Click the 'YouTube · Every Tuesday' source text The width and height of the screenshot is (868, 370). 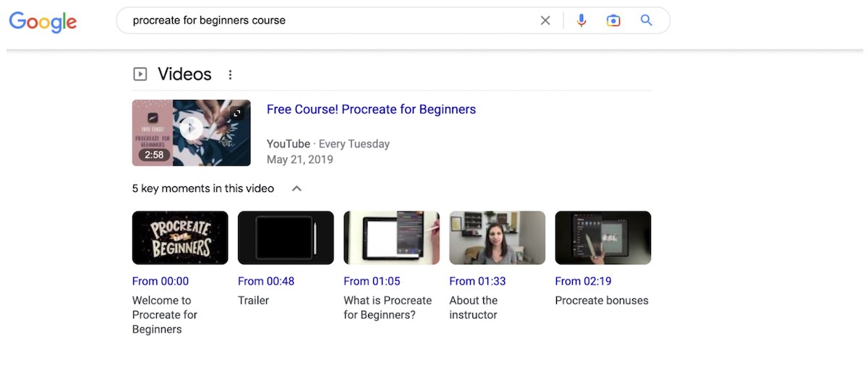(328, 144)
